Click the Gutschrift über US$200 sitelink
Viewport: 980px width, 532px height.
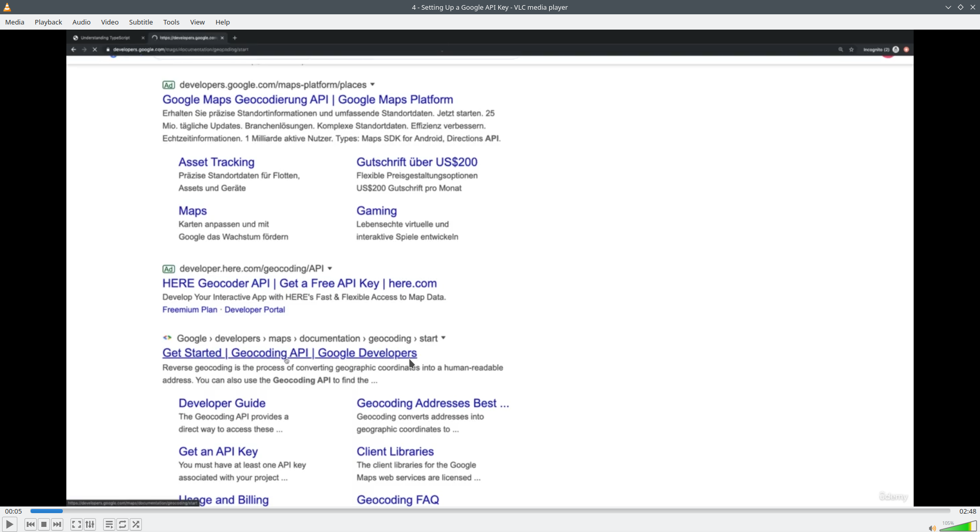click(x=417, y=162)
